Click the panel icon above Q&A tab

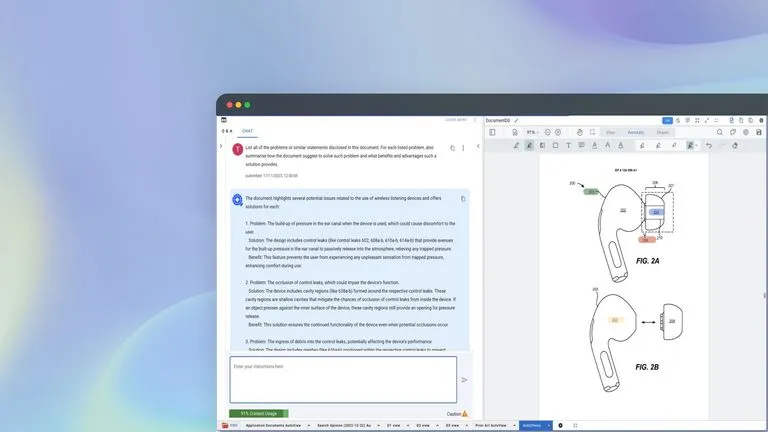point(224,120)
